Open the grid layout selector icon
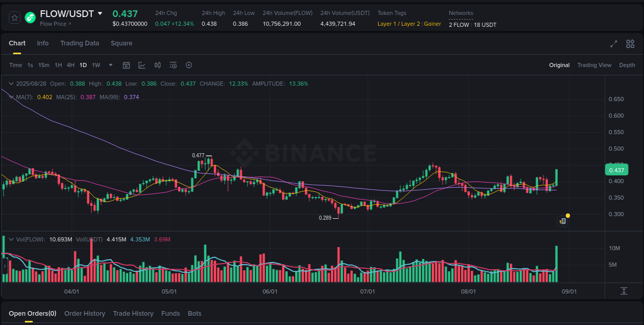The height and width of the screenshot is (325, 644). (630, 44)
